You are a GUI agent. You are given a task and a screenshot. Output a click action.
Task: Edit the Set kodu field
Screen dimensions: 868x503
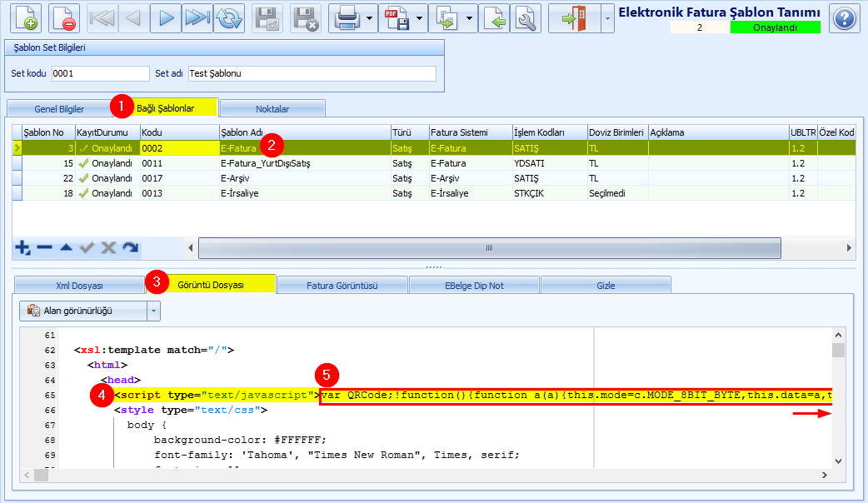[x=100, y=73]
